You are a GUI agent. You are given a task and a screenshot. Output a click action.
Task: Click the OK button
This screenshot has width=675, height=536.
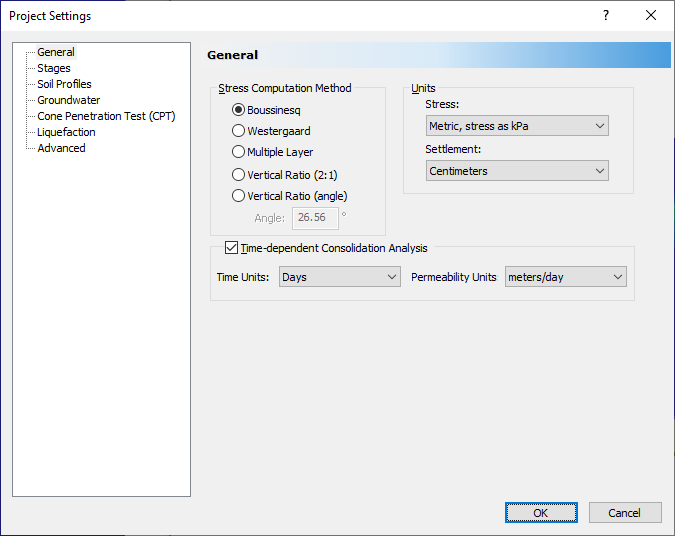click(x=541, y=512)
